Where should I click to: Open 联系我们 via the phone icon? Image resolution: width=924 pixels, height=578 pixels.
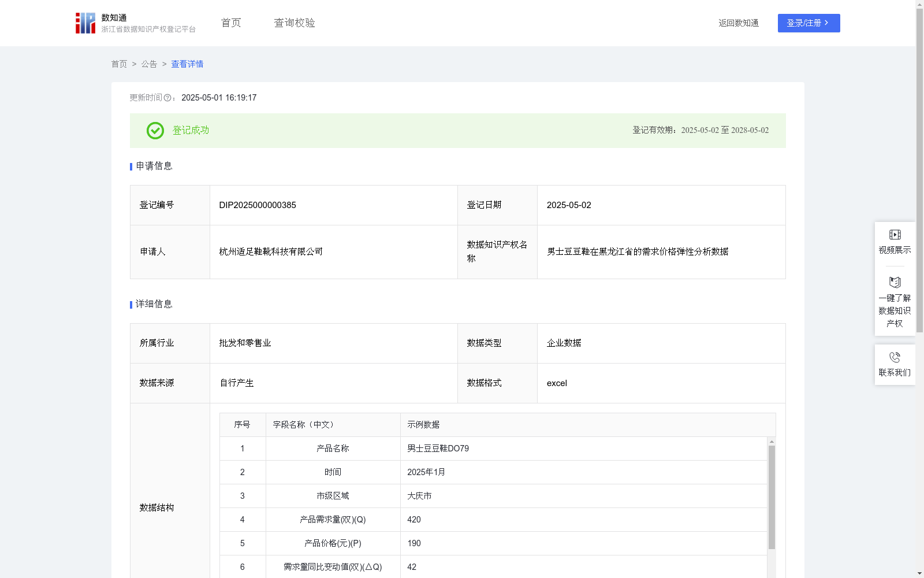tap(895, 357)
